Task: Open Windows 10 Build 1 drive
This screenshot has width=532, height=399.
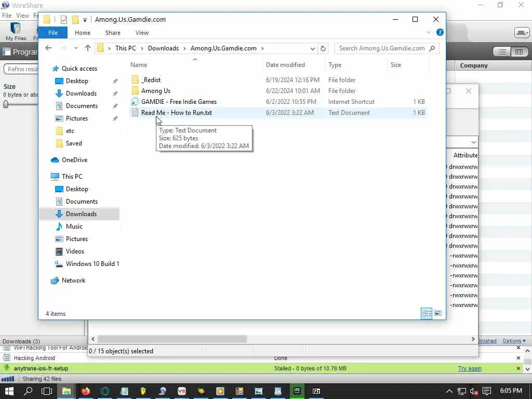Action: click(x=92, y=263)
